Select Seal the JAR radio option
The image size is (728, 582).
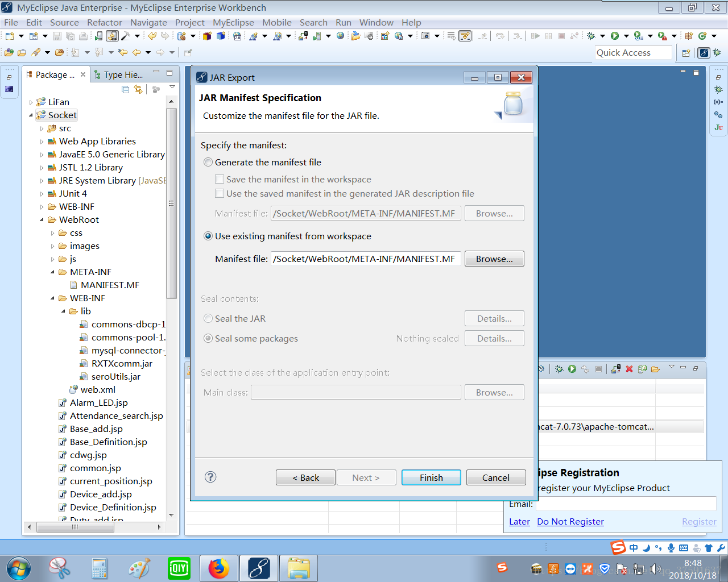[x=234, y=318]
